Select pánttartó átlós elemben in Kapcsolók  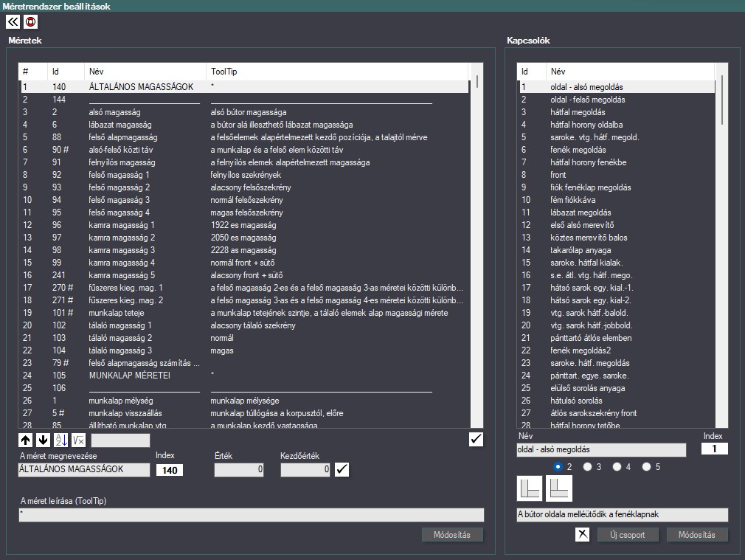616,338
